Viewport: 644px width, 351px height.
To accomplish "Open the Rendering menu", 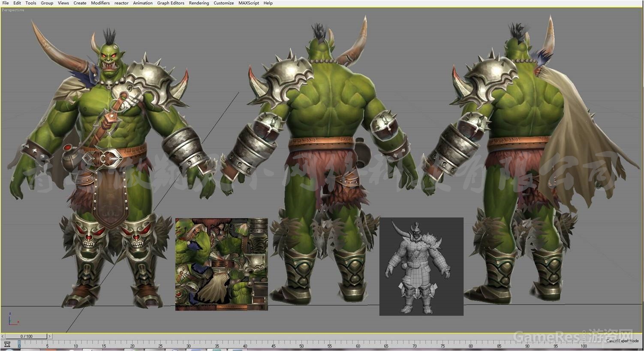I will [x=199, y=3].
